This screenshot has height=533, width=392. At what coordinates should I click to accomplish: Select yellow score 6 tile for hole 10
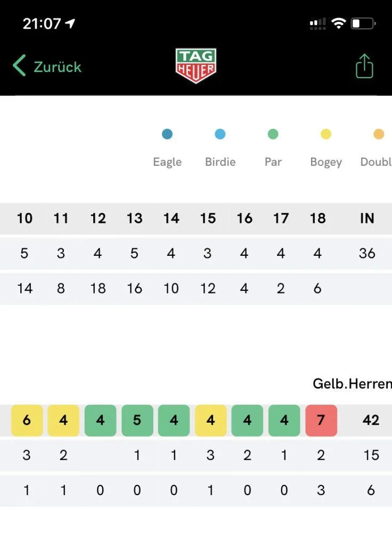27,421
